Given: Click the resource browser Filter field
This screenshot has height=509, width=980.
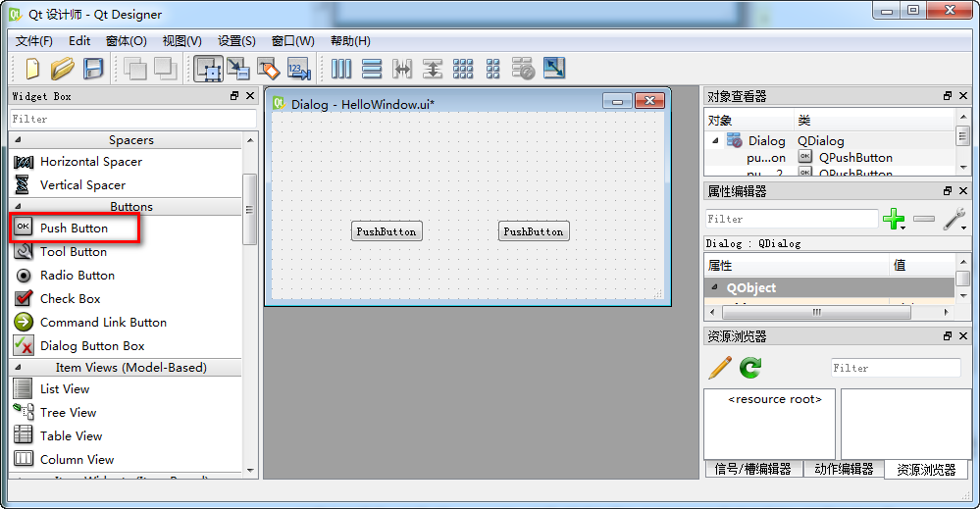Looking at the screenshot, I should pyautogui.click(x=896, y=368).
